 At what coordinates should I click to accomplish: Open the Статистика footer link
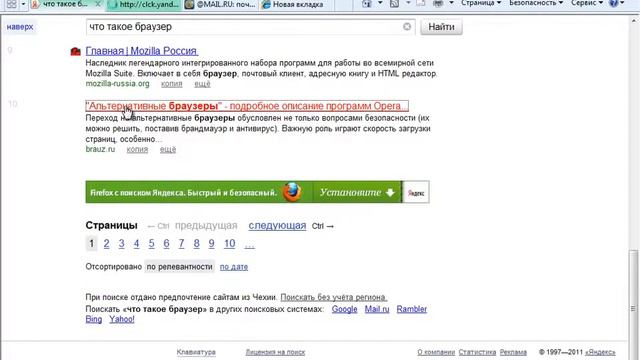[477, 352]
